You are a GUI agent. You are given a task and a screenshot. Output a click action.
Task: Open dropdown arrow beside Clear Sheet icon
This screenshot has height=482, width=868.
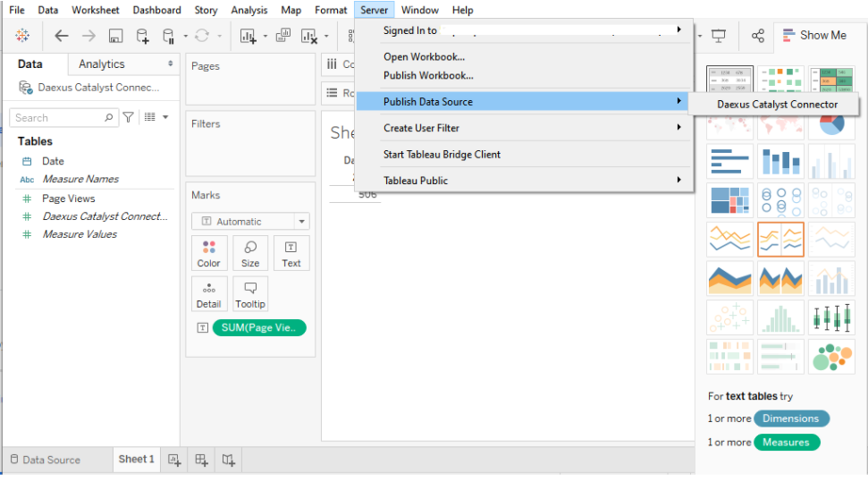pyautogui.click(x=326, y=36)
